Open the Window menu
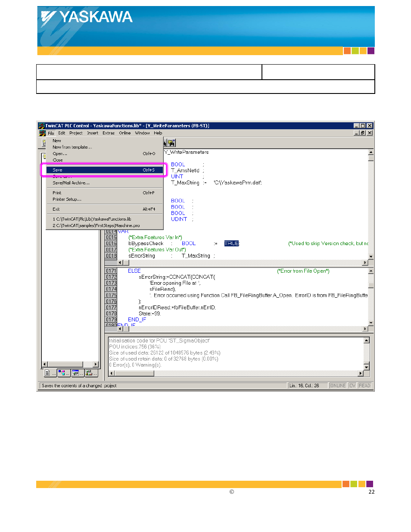Screen dimensions: 411x532 click(x=142, y=133)
